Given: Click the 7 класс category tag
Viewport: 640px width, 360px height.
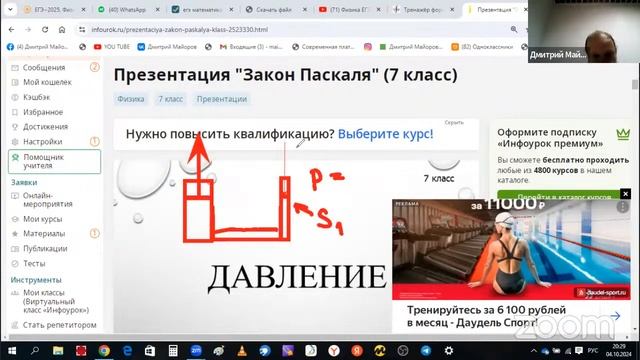Looking at the screenshot, I should tap(171, 99).
